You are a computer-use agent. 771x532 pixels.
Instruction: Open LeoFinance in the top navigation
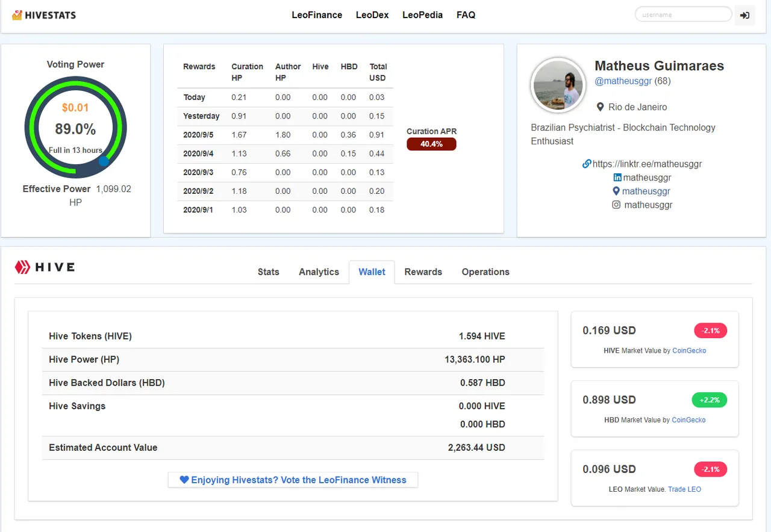click(x=317, y=15)
